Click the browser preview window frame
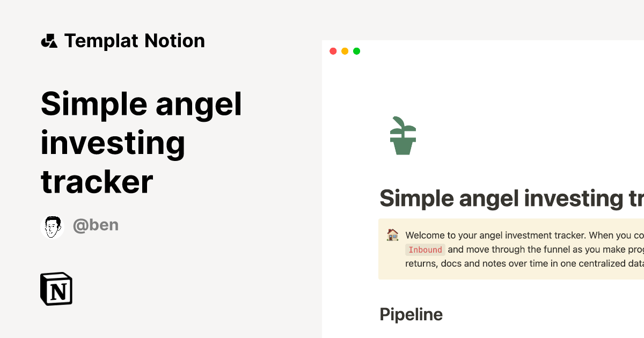The image size is (644, 338). pos(483,51)
